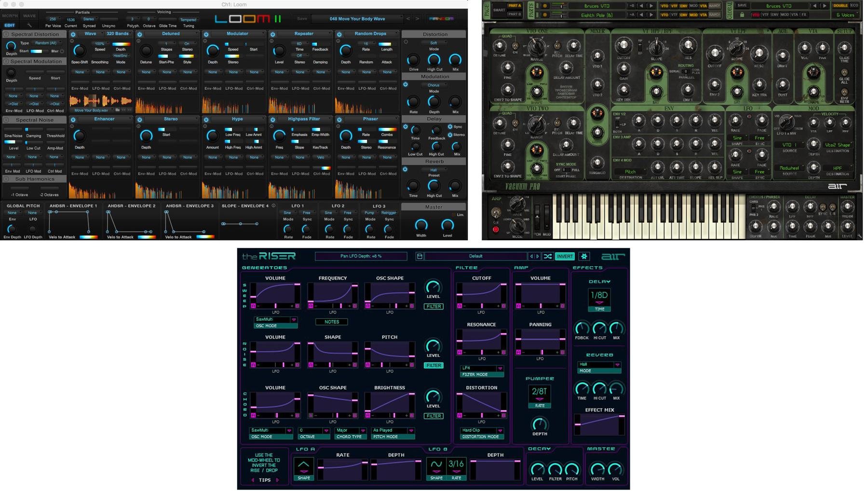Image resolution: width=868 pixels, height=491 pixels.
Task: Click Loom preset name 048 Move Your Body Wave
Action: [357, 19]
